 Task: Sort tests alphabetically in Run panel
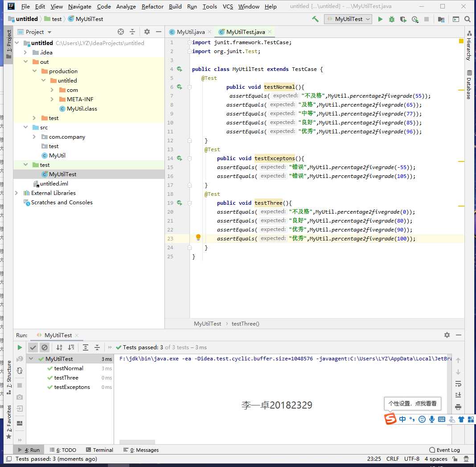tap(59, 347)
